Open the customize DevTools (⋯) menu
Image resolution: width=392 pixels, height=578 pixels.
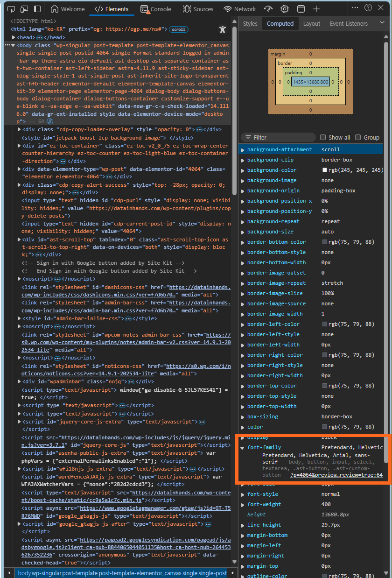coord(355,7)
